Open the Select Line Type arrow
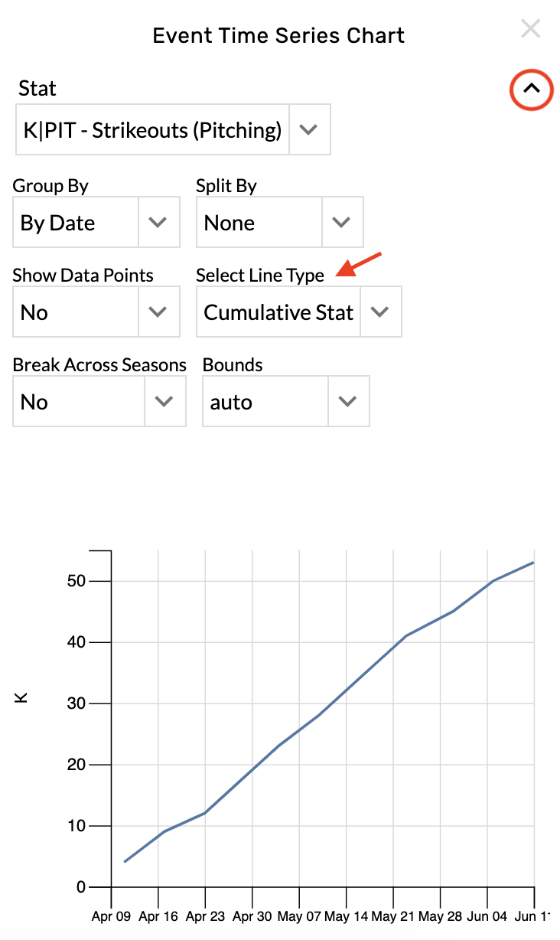Viewport: 560px width, 940px height. tap(380, 312)
